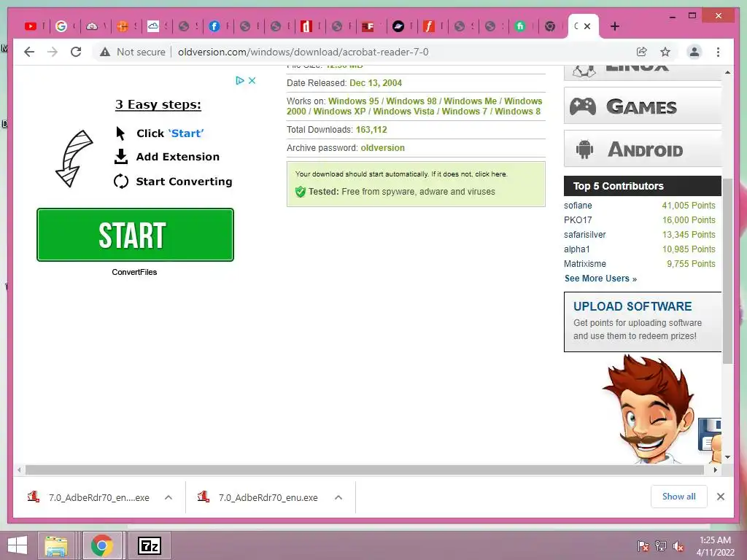Open the tab with the Chrome icon
Image resolution: width=747 pixels, height=560 pixels.
pyautogui.click(x=550, y=26)
